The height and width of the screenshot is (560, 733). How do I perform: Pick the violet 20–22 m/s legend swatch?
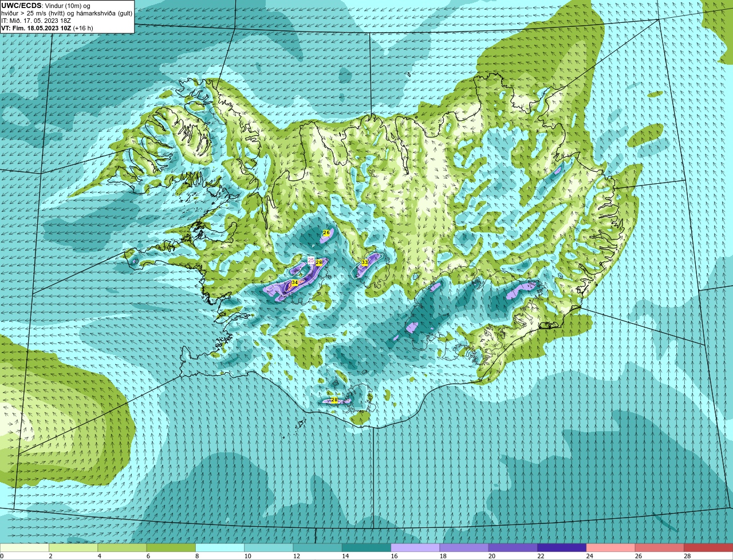point(513,547)
